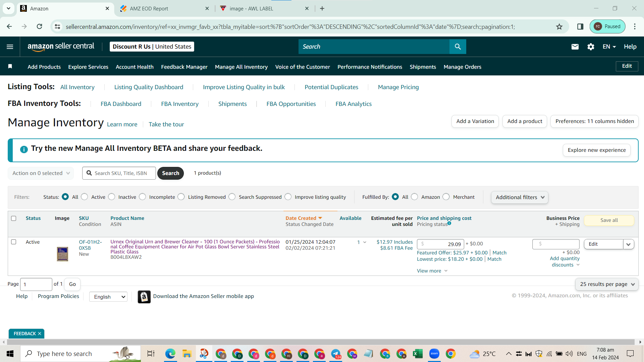Open Zoom from the taskbar
Image resolution: width=644 pixels, height=362 pixels.
pos(434,354)
